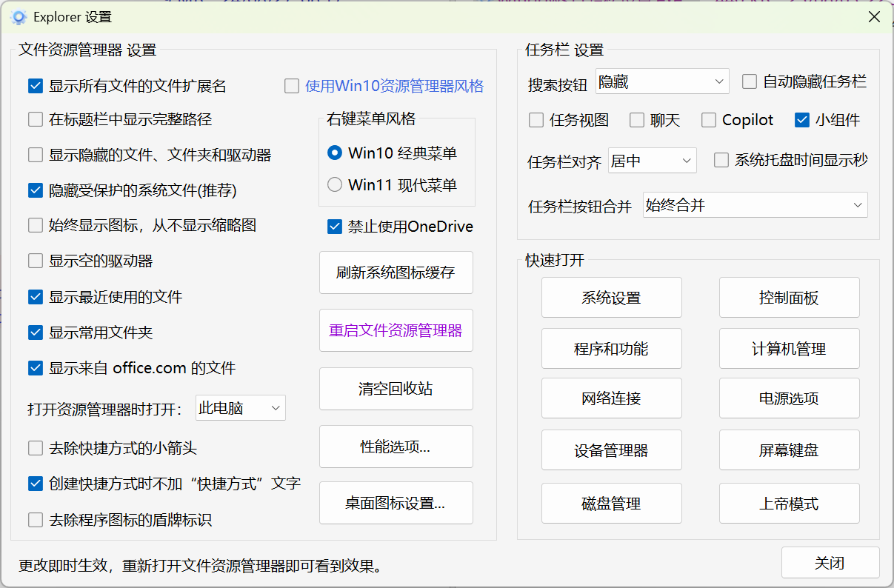894x588 pixels.
Task: Open 任务栏按钮合并 dropdown showing 始终合并
Action: (755, 206)
